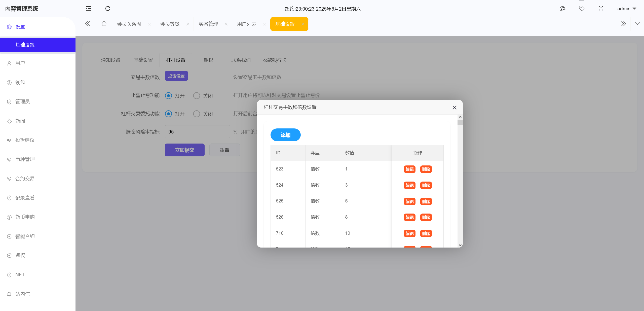The height and width of the screenshot is (311, 644).
Task: Expand the 币种管理 sidebar menu
Action: pyautogui.click(x=25, y=159)
